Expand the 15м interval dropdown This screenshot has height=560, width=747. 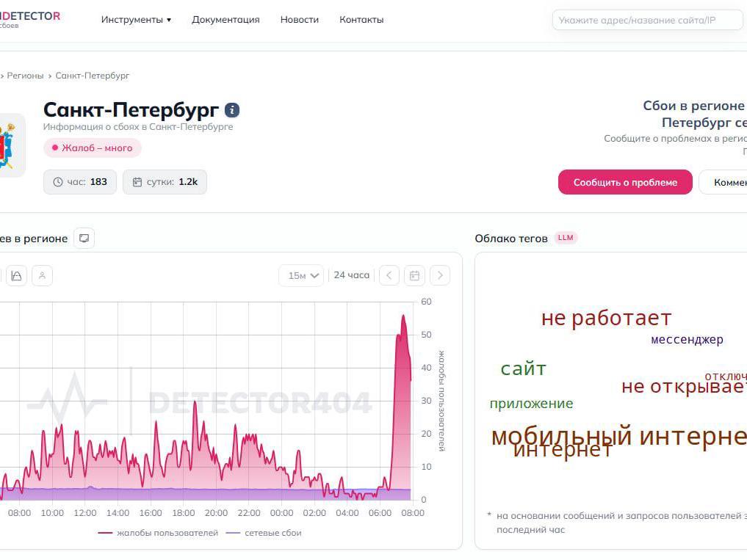[302, 275]
